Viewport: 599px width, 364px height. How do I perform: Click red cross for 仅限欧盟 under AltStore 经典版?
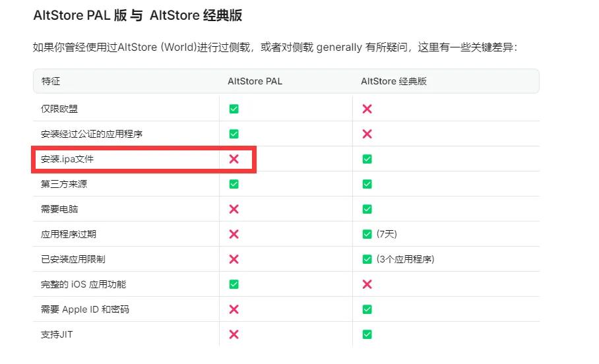367,109
